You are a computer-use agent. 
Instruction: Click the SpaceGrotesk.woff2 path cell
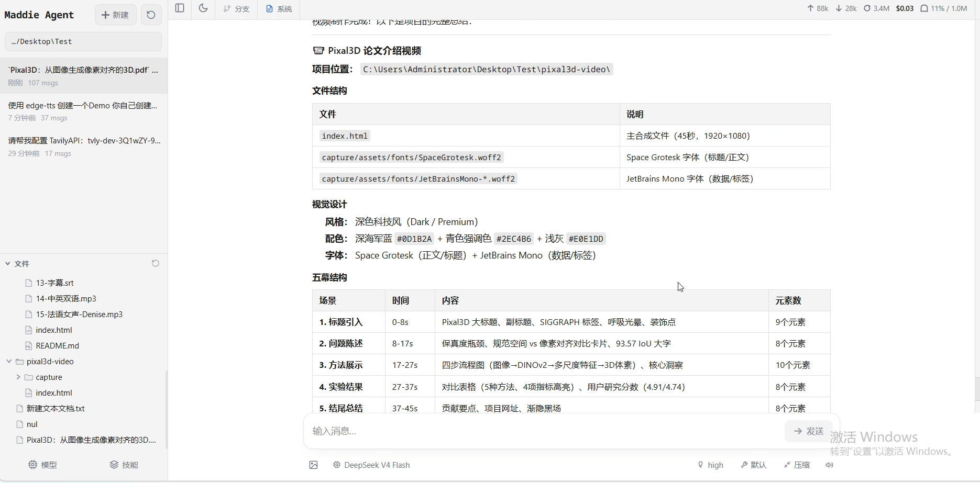coord(411,157)
